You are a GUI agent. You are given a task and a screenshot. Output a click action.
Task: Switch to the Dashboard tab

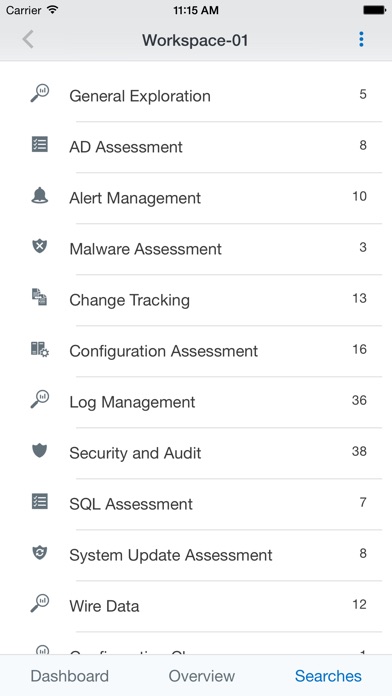[x=70, y=676]
